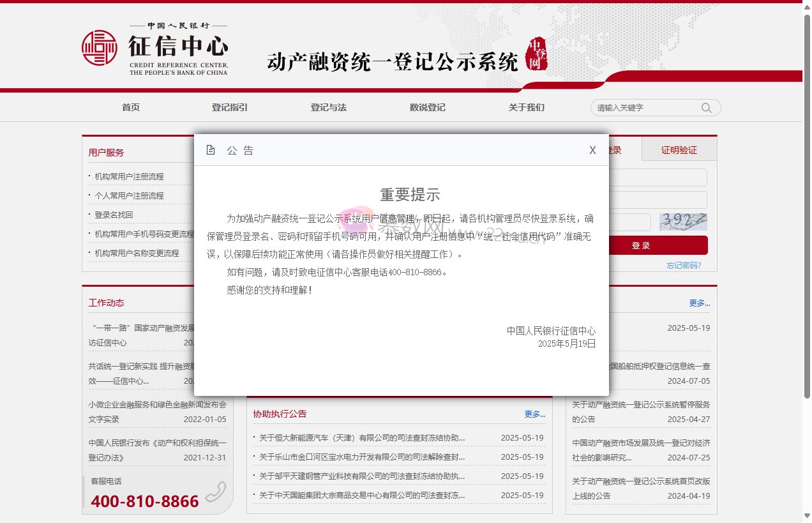Click the search magnifier icon
This screenshot has width=812, height=523.
[x=706, y=107]
